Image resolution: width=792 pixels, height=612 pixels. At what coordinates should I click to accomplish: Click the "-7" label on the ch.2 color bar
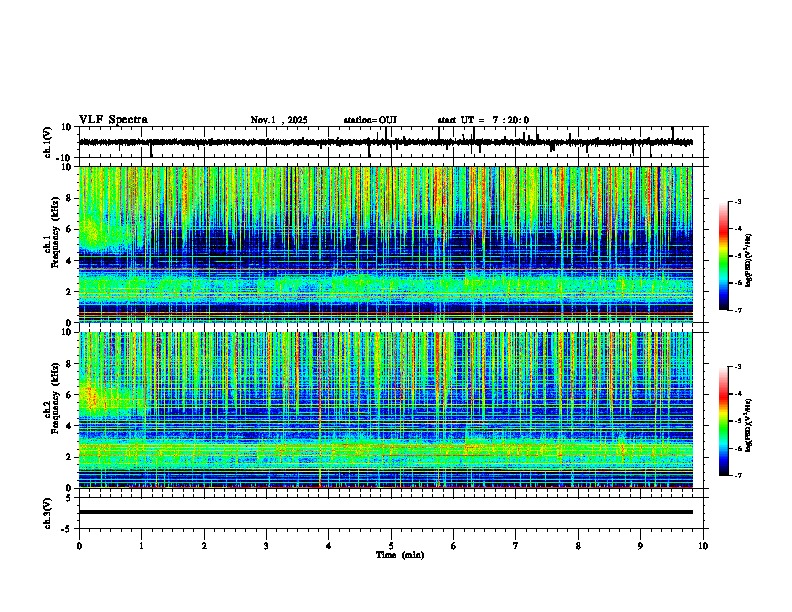(x=738, y=476)
